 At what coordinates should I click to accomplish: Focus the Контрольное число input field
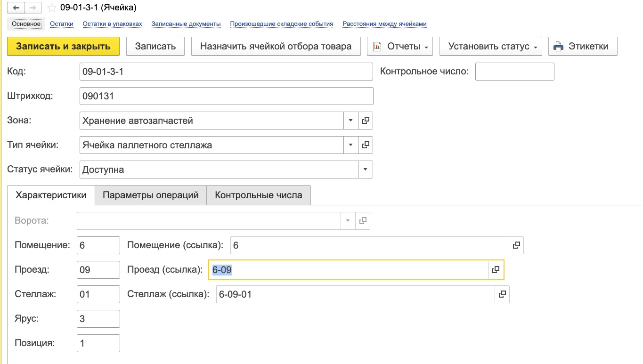coord(514,72)
